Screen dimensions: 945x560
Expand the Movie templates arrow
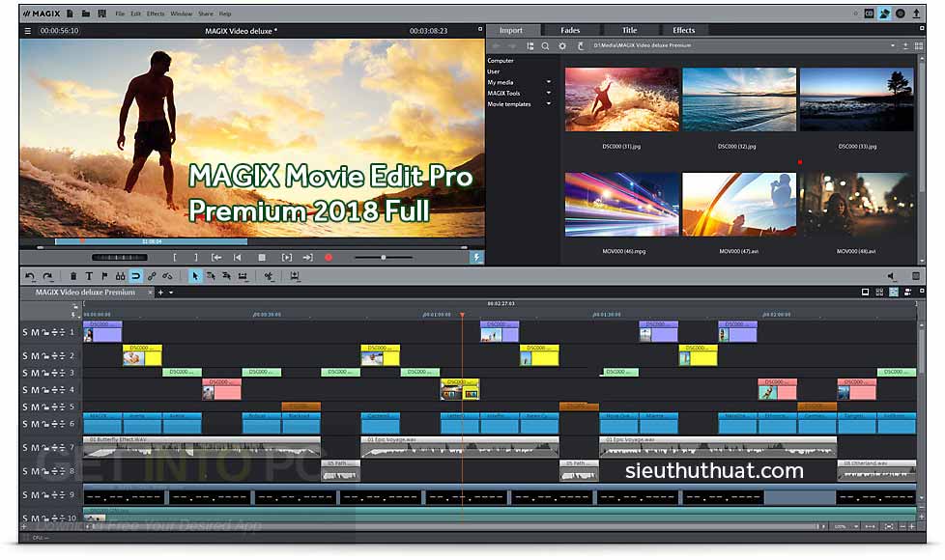point(549,103)
